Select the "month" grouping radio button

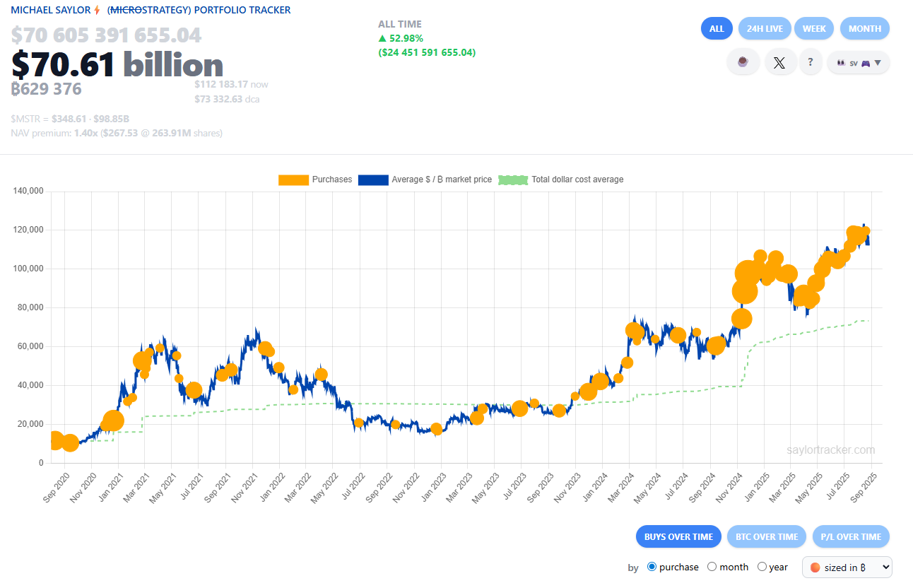tap(712, 567)
